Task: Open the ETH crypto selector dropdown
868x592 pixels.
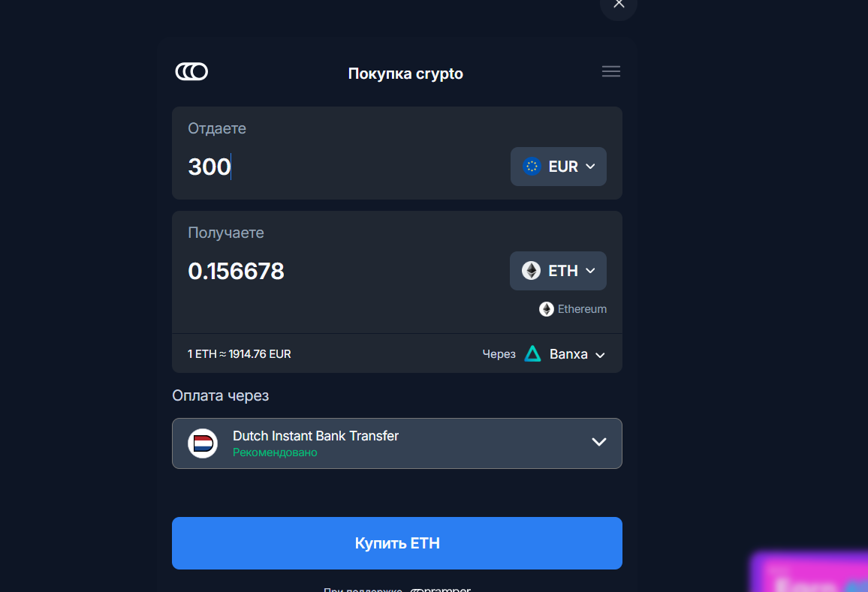Action: 558,271
